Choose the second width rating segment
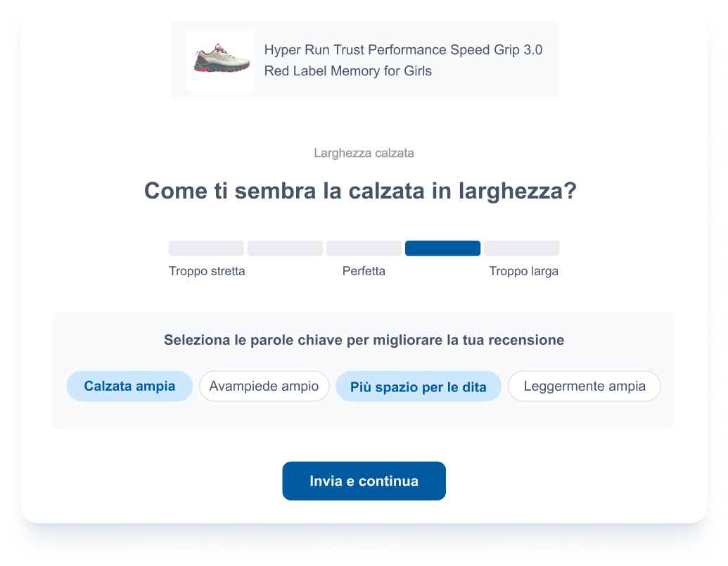Viewport: 728px width, 566px height. (285, 248)
